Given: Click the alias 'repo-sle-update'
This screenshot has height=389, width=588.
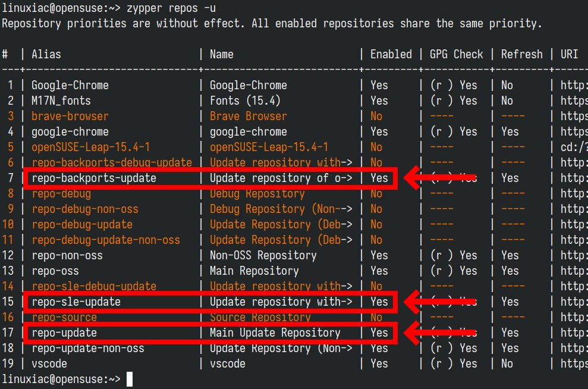Looking at the screenshot, I should tap(76, 302).
